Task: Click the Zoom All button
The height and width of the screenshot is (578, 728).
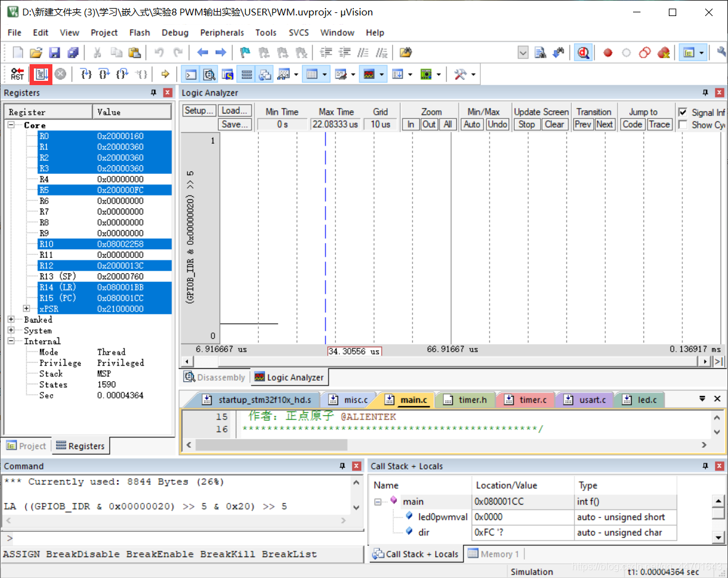Action: (x=448, y=125)
